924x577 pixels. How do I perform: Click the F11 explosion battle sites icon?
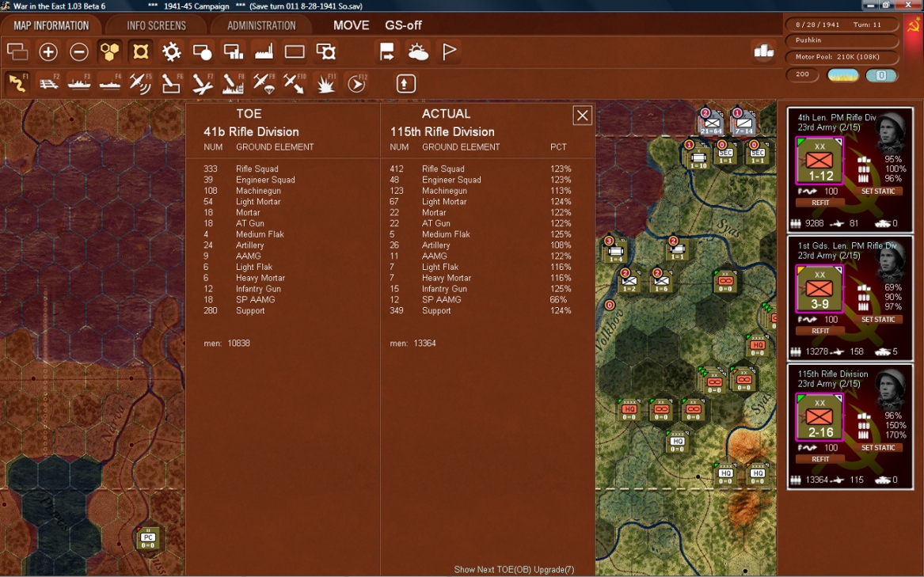(x=326, y=84)
